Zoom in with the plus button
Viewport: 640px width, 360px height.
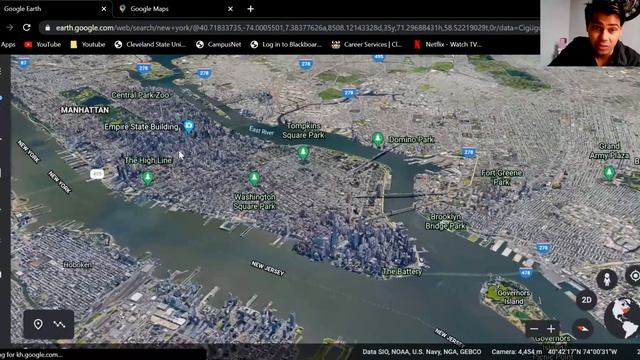tap(551, 329)
